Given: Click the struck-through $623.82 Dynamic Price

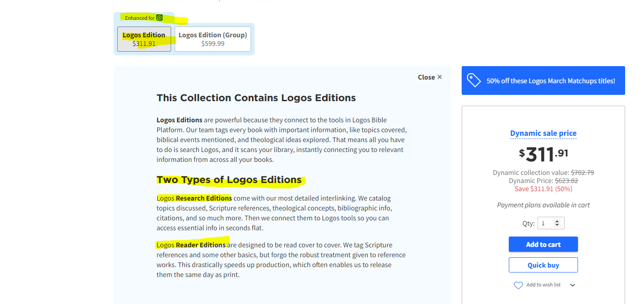Looking at the screenshot, I should click(566, 181).
